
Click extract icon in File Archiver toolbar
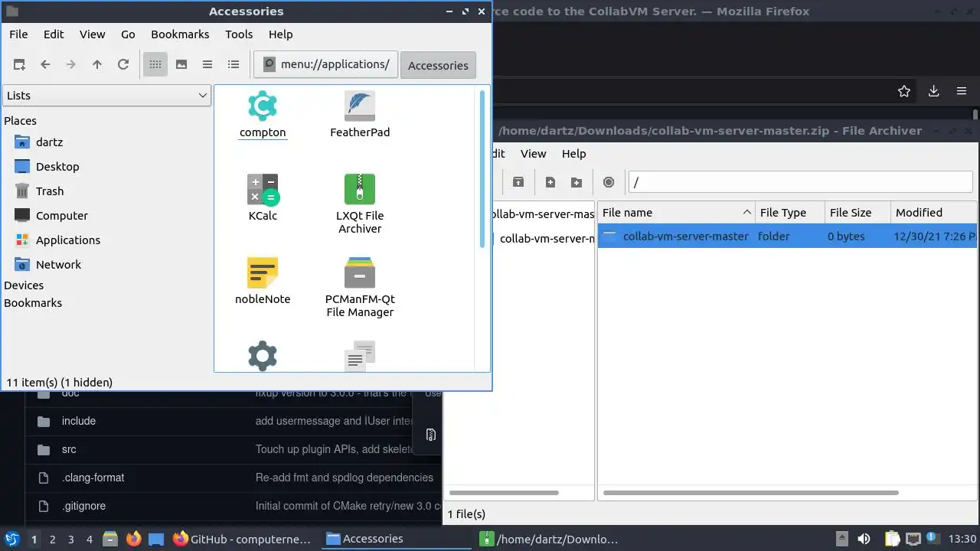518,182
